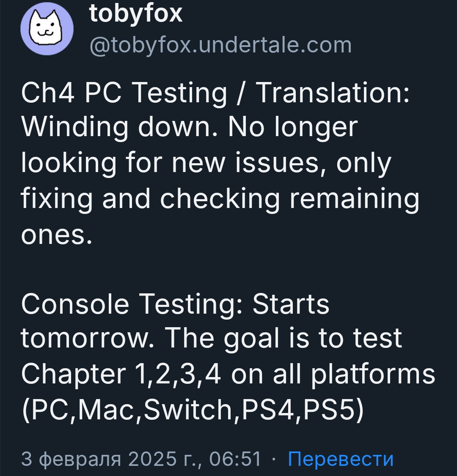Click the dot separator before Перевести

(x=274, y=459)
